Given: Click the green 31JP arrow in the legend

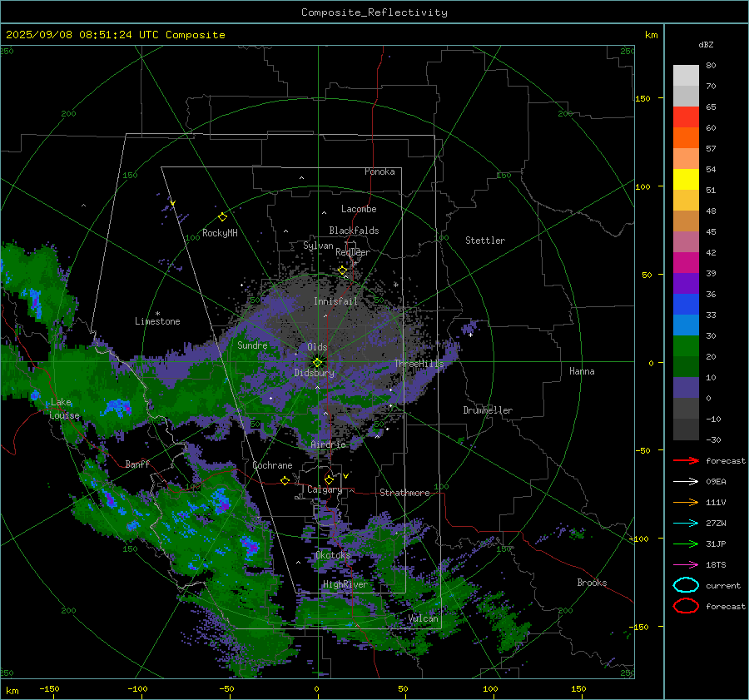Looking at the screenshot, I should tap(686, 544).
